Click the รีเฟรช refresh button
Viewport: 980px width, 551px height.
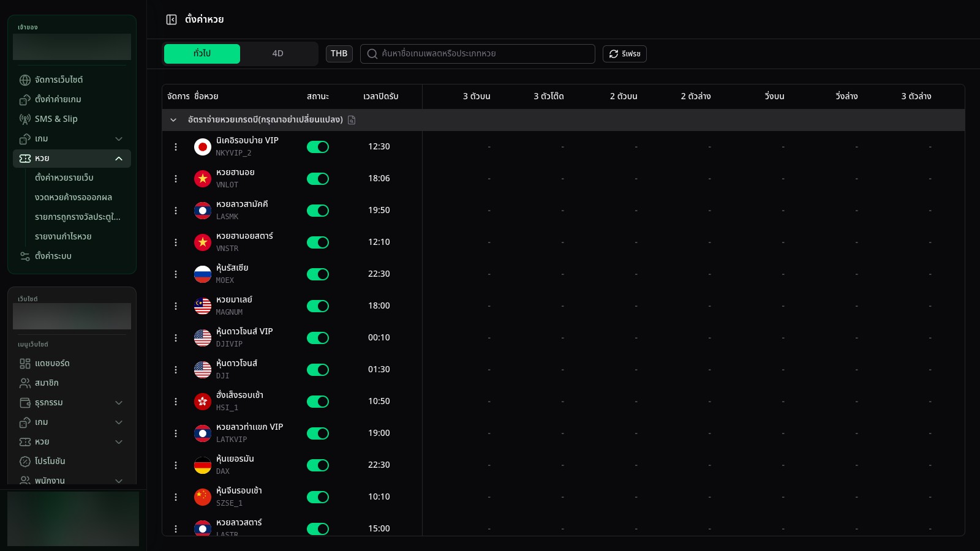click(x=625, y=54)
